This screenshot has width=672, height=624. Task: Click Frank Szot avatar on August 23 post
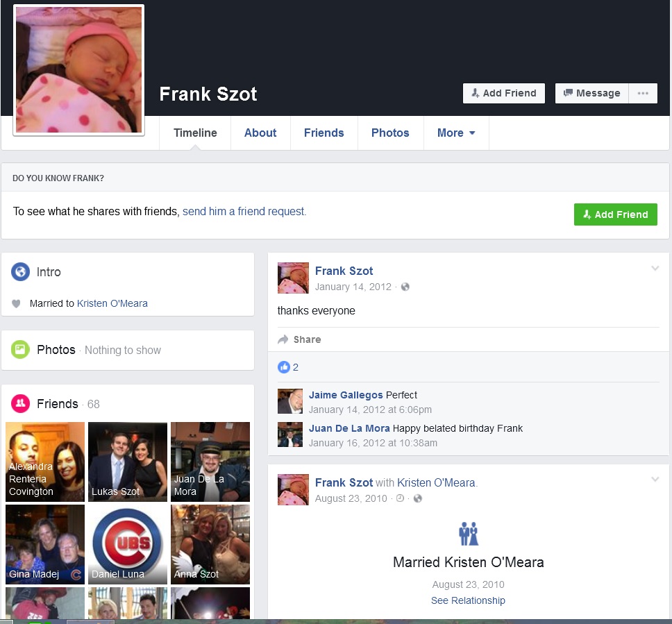pyautogui.click(x=293, y=489)
